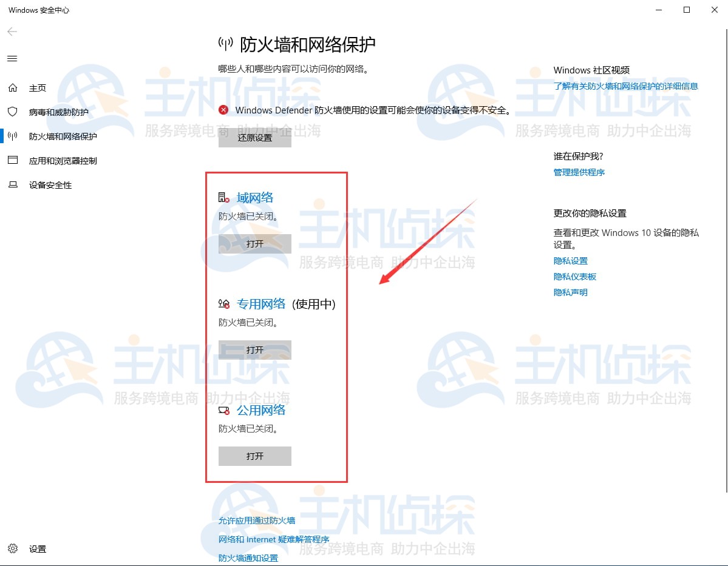Enable the 公用网络 firewall with 打开

[254, 456]
